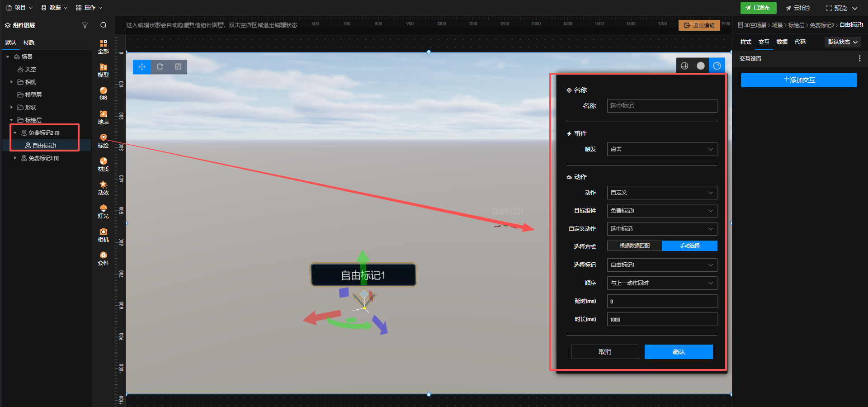This screenshot has width=868, height=407.
Task: Toggle the white sphere view mode button
Action: (x=701, y=66)
